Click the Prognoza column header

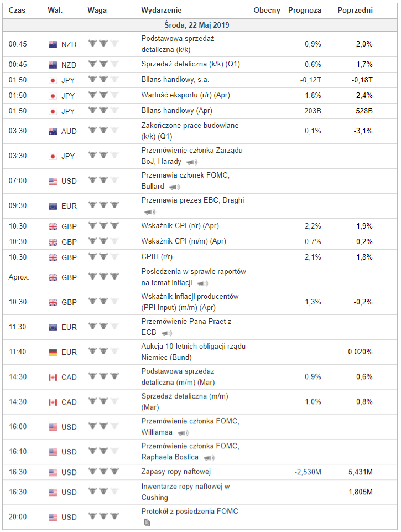point(305,11)
